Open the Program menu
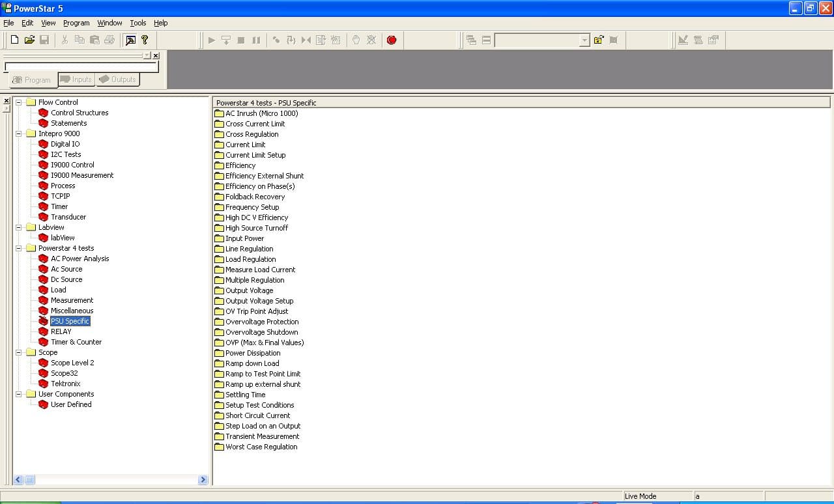834x504 pixels. click(76, 23)
